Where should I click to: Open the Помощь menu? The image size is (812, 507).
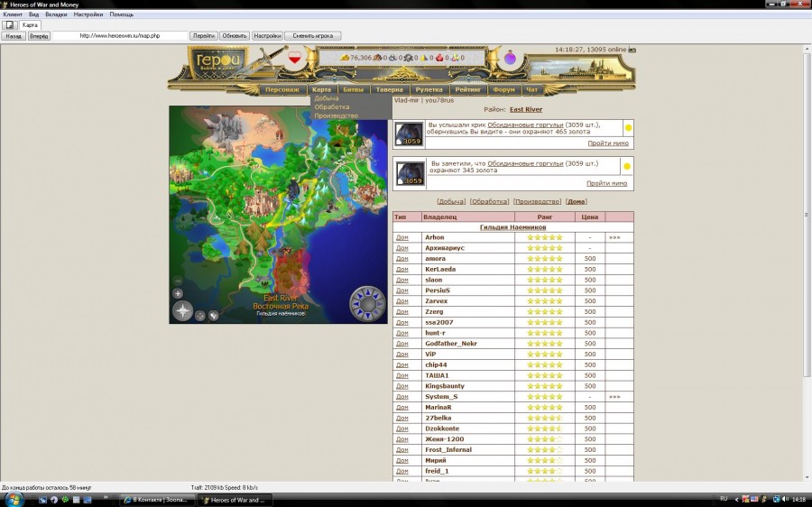[x=122, y=14]
